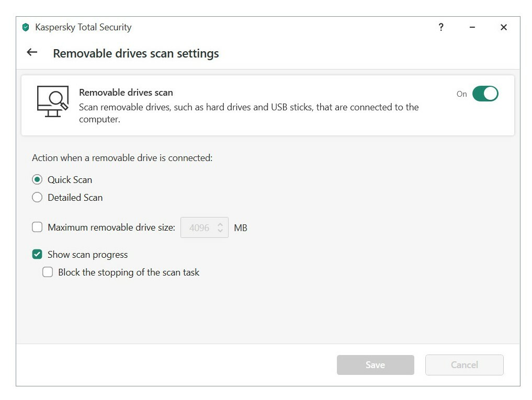Uncheck the Show scan progress checkbox

(37, 255)
